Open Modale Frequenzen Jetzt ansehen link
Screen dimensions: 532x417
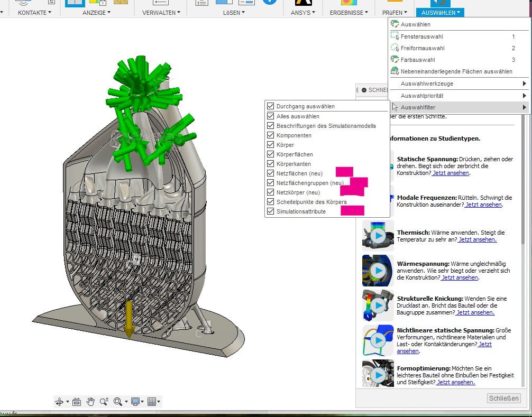483,205
